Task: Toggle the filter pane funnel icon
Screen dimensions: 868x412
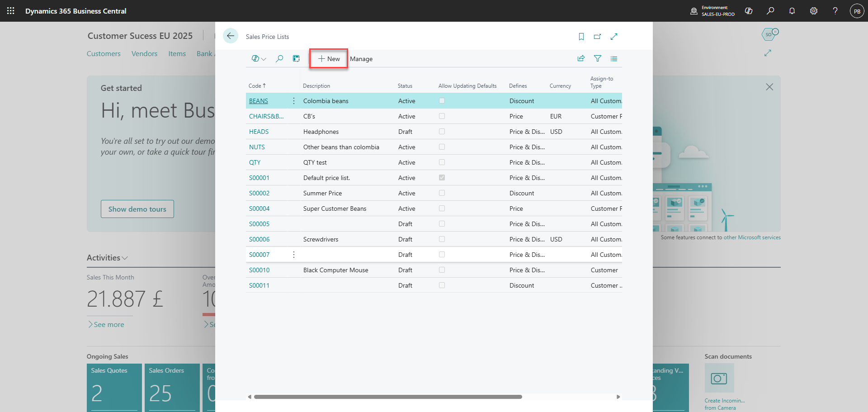Action: (598, 58)
